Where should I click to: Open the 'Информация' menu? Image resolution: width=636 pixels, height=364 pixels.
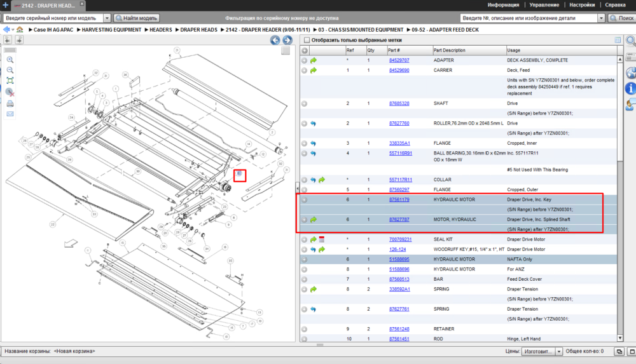tap(503, 5)
